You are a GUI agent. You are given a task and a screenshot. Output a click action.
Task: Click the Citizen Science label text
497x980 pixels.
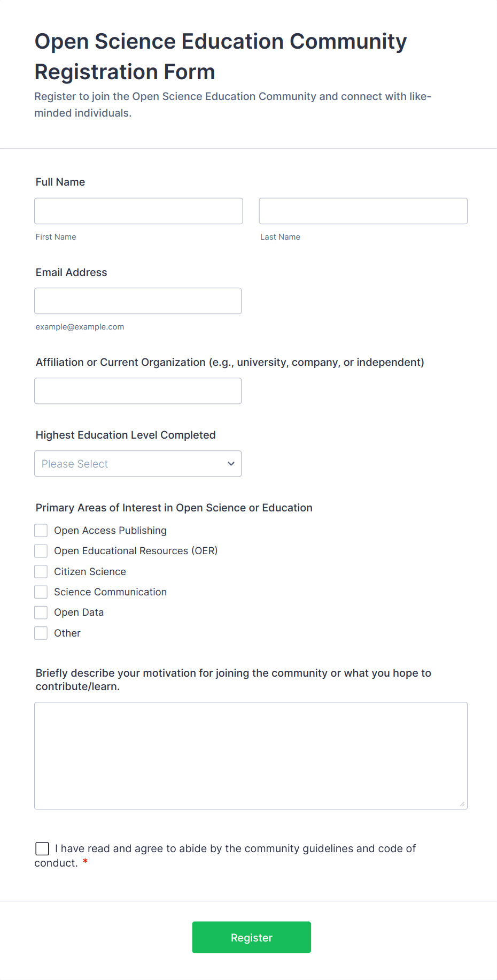pos(90,572)
